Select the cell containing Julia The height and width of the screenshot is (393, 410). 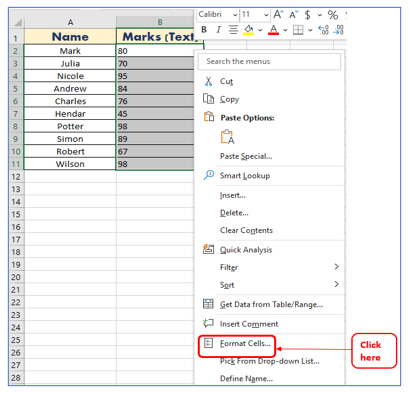pyautogui.click(x=70, y=63)
